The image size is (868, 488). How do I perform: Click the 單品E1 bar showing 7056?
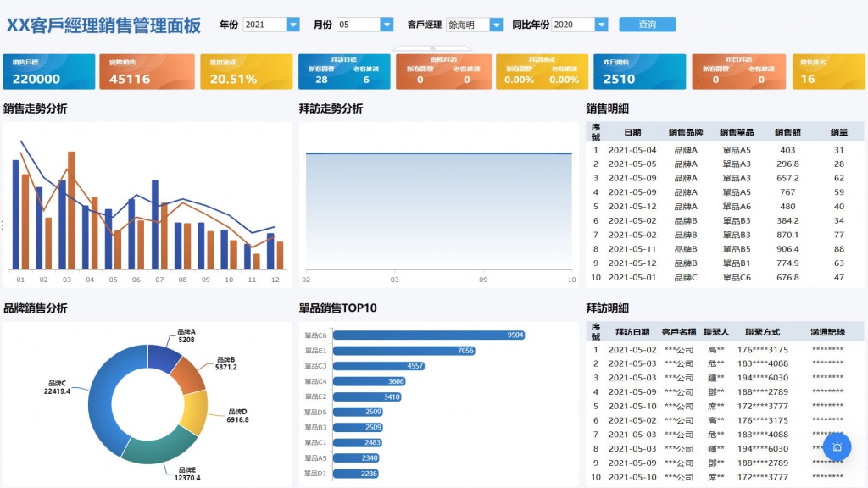[x=404, y=351]
